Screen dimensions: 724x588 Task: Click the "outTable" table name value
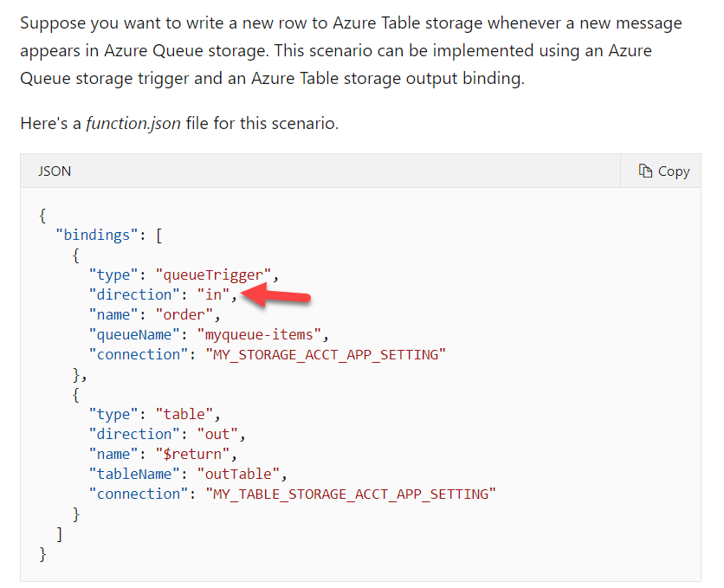(238, 474)
